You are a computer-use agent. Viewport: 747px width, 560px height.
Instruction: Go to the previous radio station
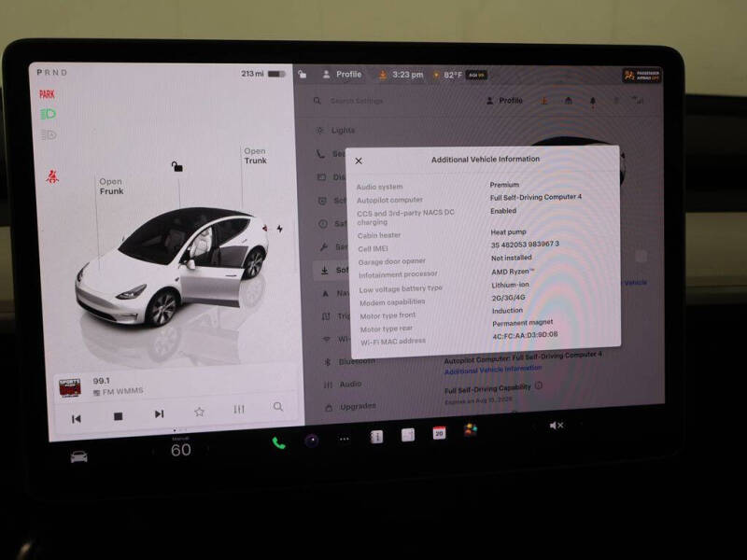pos(77,418)
